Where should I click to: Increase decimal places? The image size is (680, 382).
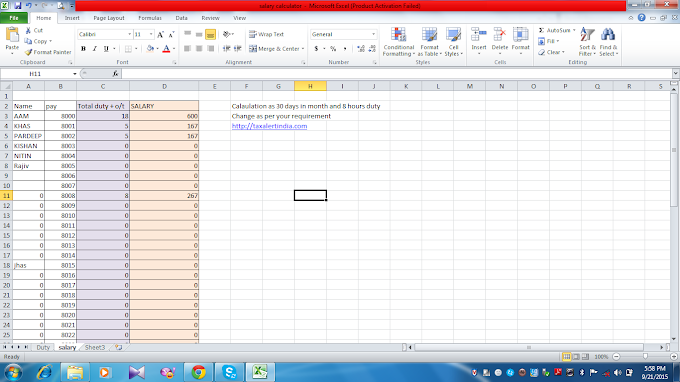point(360,49)
